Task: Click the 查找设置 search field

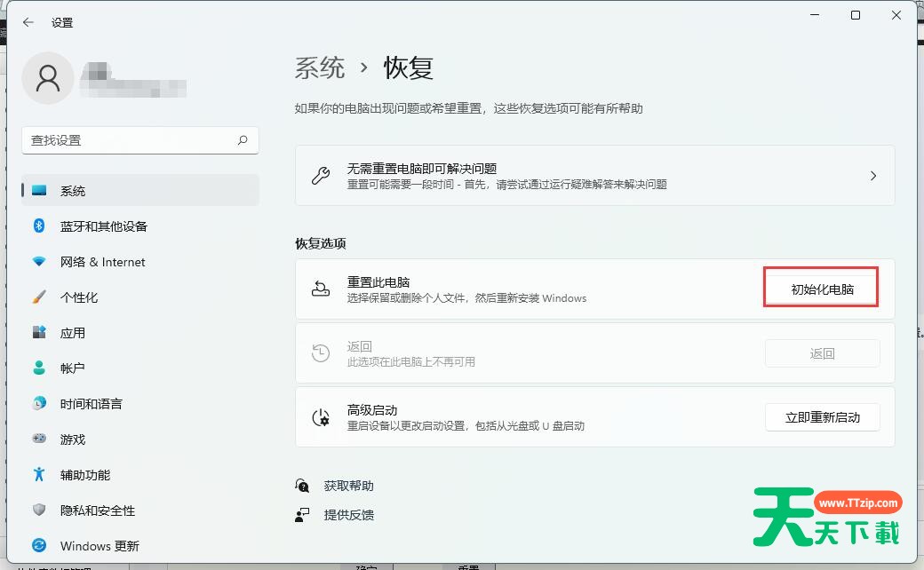Action: 129,140
